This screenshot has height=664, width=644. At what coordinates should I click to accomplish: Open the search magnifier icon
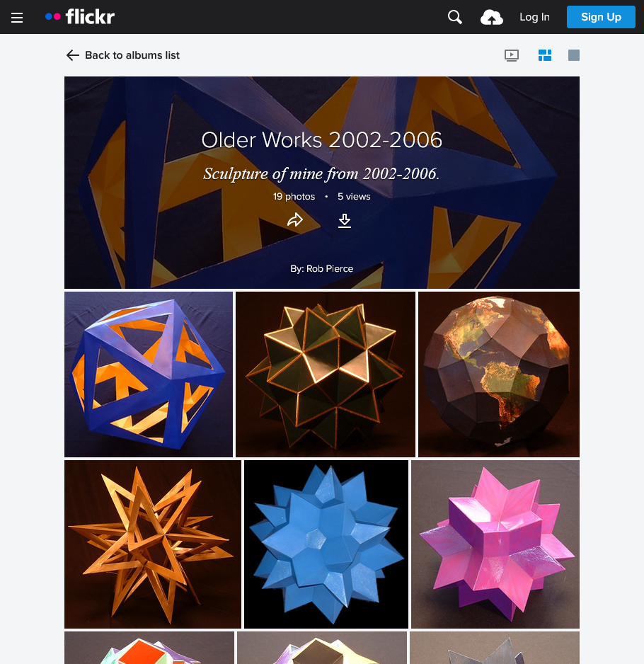[x=455, y=17]
